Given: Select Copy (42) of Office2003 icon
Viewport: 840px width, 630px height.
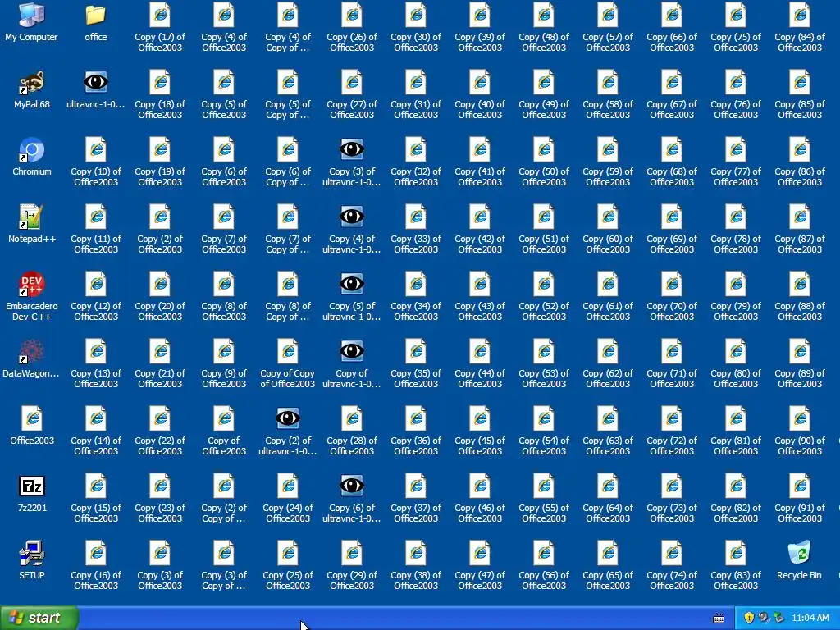Looking at the screenshot, I should [479, 217].
